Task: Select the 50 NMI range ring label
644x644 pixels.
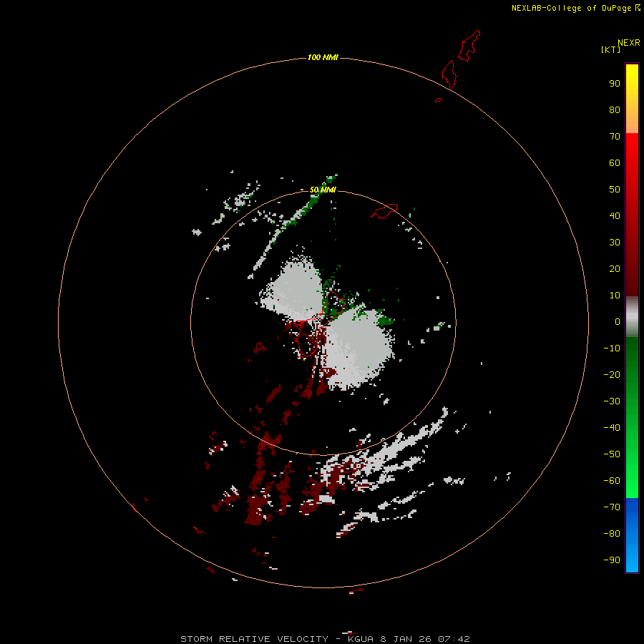Action: pos(323,190)
